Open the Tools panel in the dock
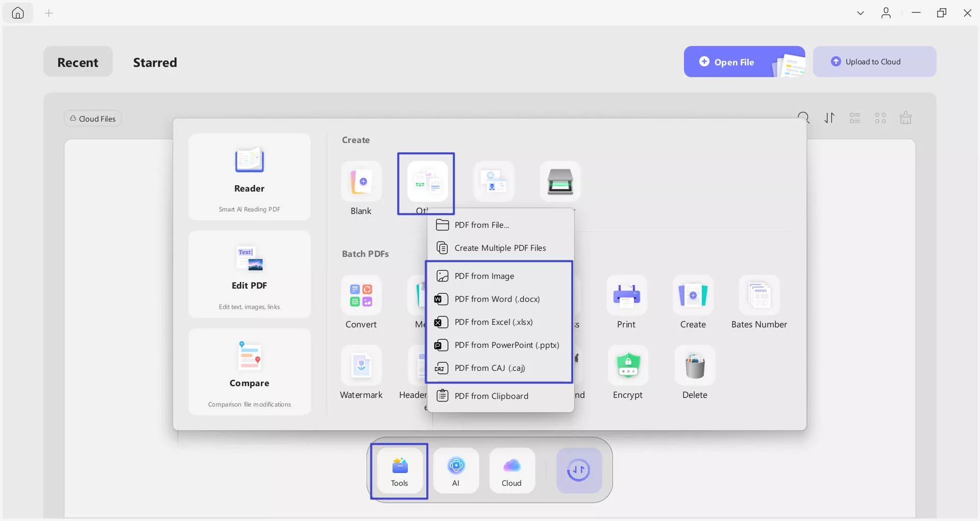This screenshot has width=980, height=521. (399, 470)
